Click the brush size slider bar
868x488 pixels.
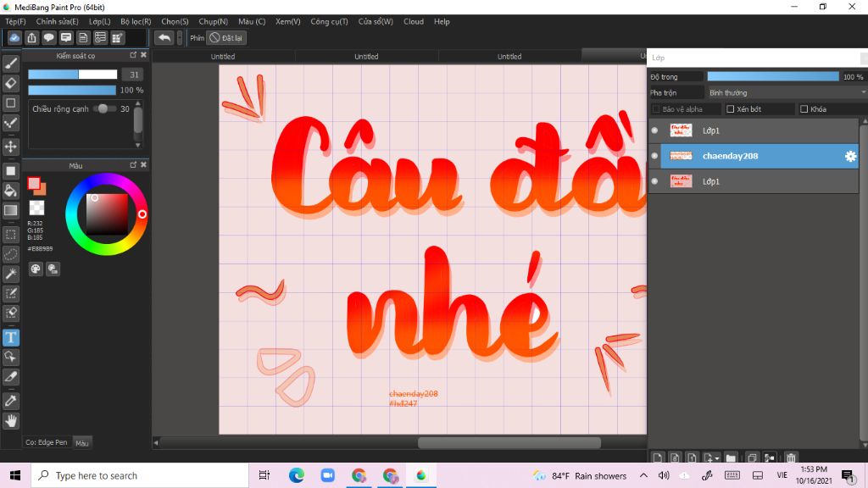point(73,75)
